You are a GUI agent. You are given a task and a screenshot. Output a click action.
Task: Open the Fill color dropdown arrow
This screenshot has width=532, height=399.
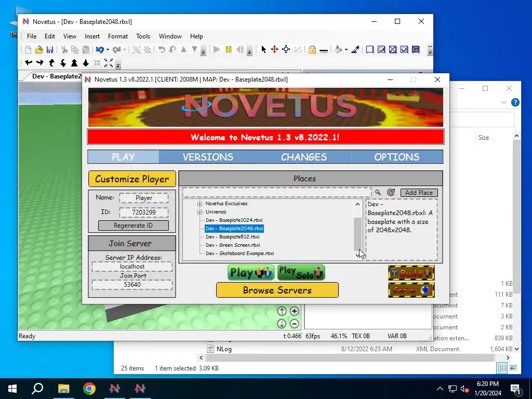click(x=346, y=49)
